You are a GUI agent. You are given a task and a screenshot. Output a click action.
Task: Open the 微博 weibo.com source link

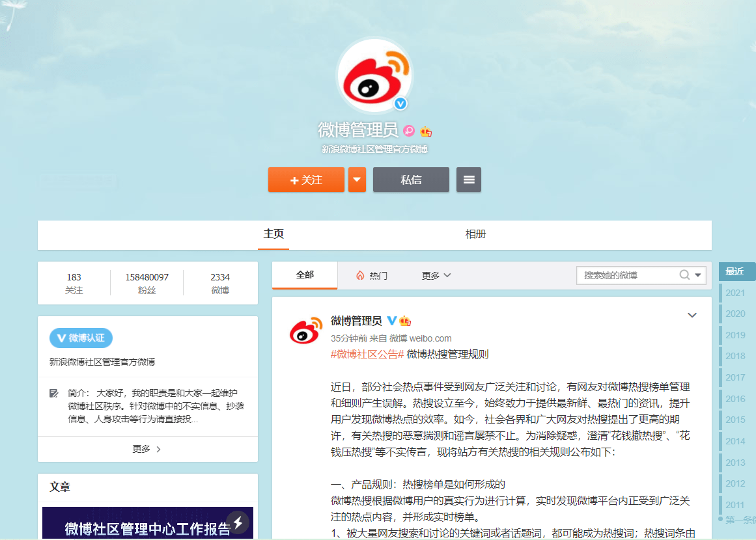[421, 338]
